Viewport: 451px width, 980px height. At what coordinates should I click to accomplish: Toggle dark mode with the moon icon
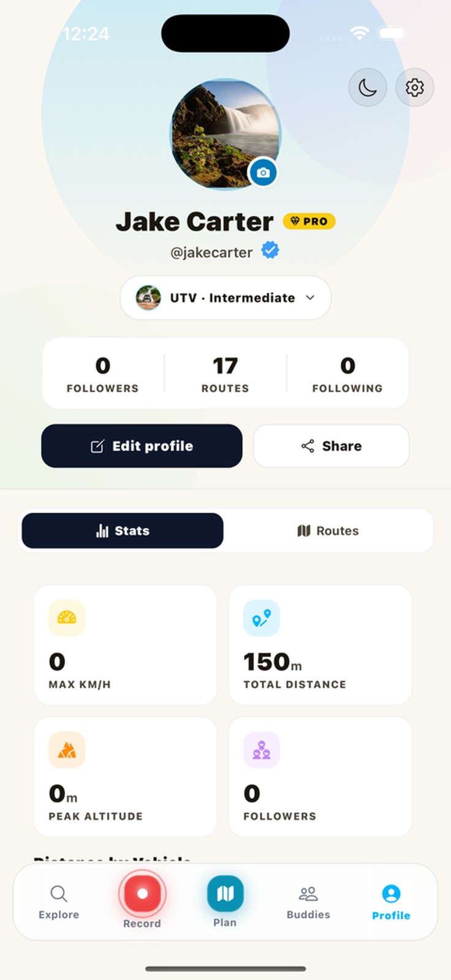pos(368,88)
